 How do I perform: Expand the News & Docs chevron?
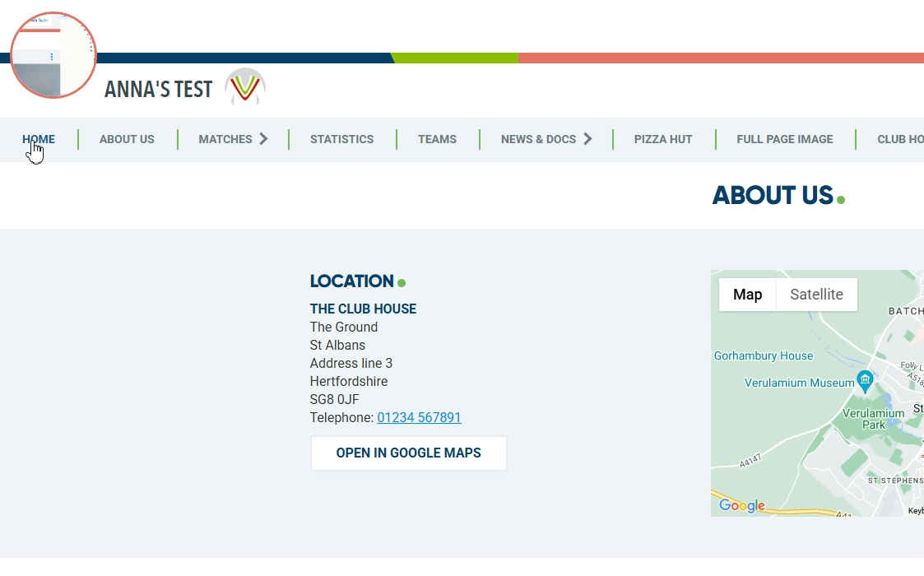pyautogui.click(x=587, y=139)
